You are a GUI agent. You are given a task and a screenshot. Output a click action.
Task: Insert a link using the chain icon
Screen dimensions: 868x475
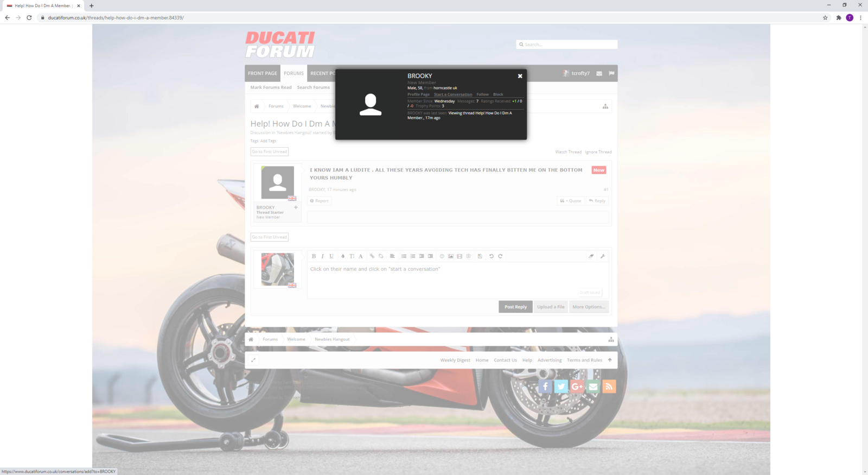pos(372,256)
